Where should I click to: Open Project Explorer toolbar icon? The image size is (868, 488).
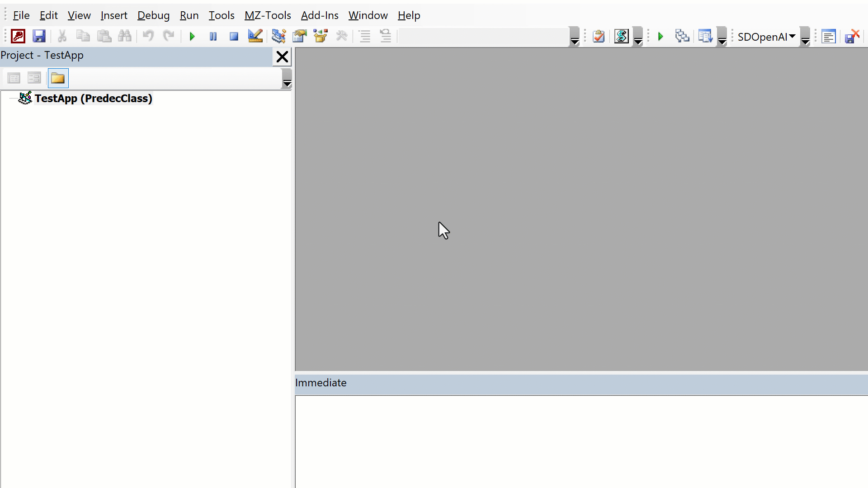[278, 36]
